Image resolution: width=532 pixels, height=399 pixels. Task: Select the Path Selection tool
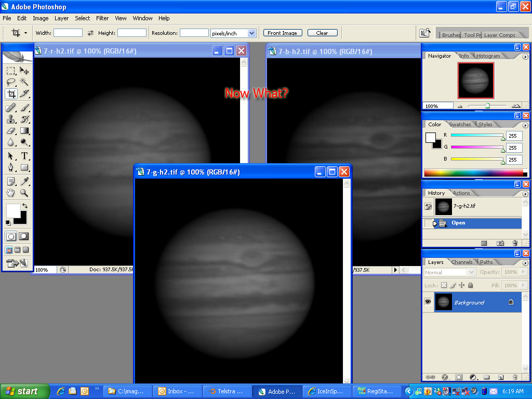coord(11,156)
